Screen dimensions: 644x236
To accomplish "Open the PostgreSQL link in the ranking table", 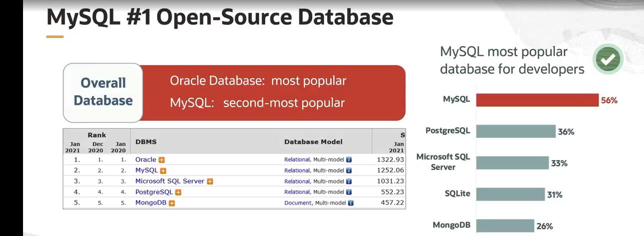I will coord(154,192).
